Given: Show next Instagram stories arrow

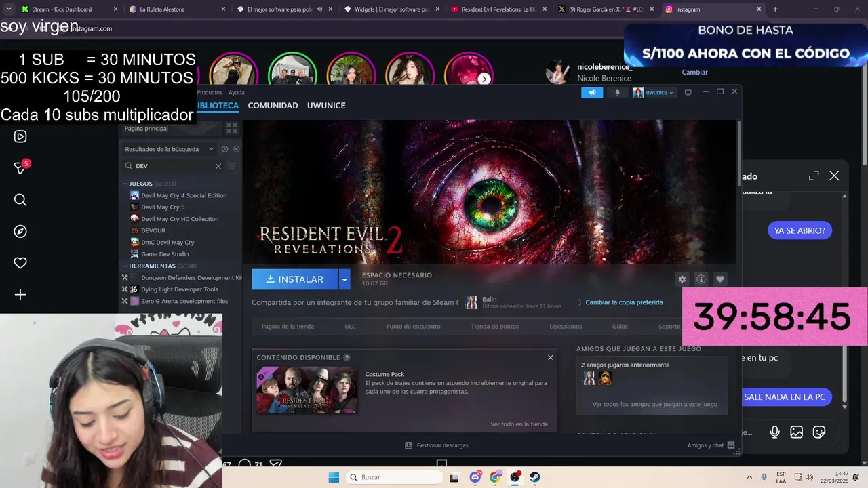Looking at the screenshot, I should (484, 79).
